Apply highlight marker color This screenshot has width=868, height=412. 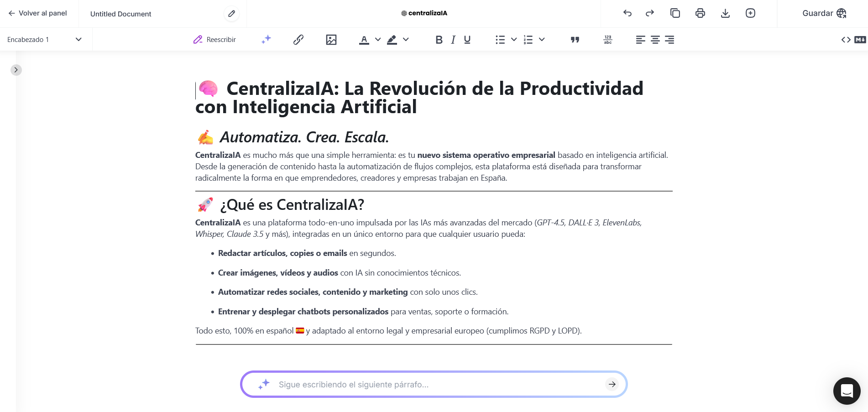[392, 40]
